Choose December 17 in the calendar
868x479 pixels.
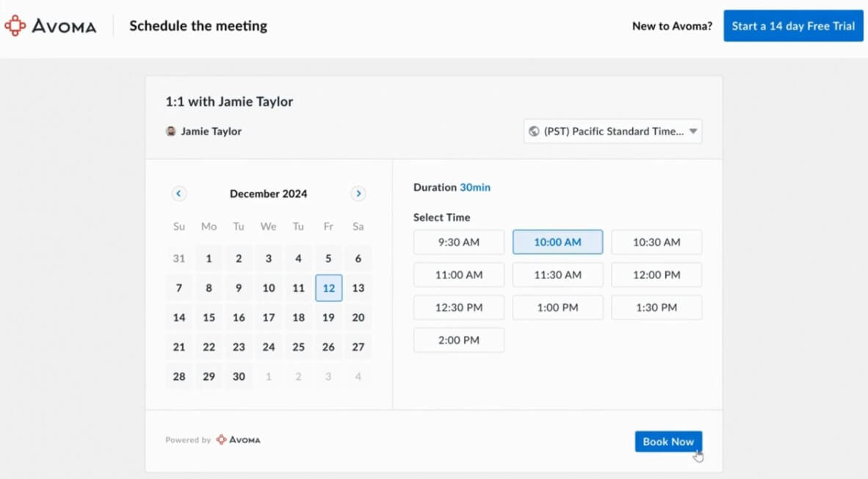269,317
